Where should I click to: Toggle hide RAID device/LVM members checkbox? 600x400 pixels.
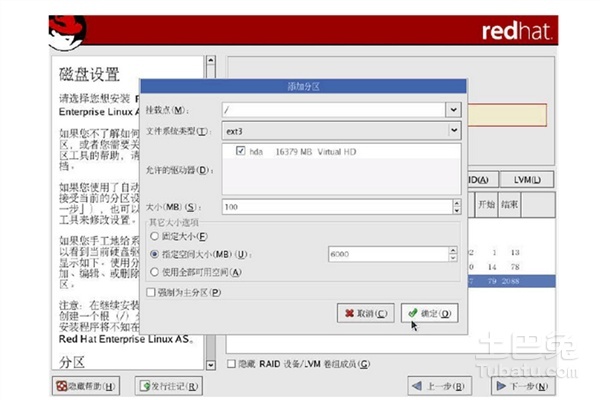[231, 364]
